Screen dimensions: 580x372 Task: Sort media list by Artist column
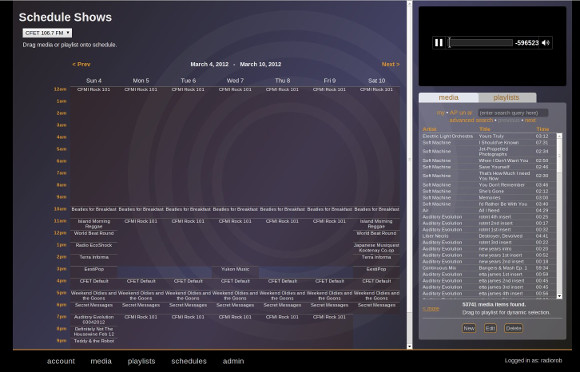[429, 129]
